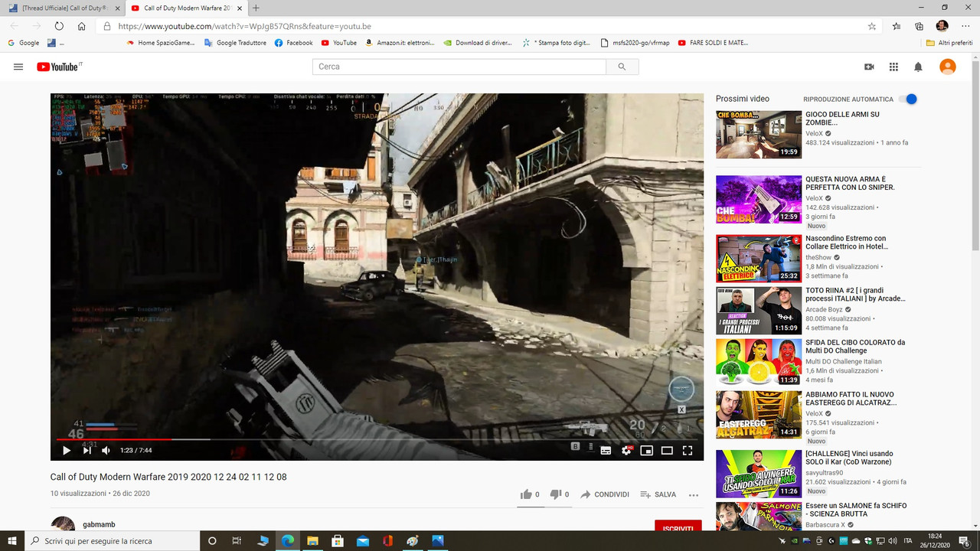Viewport: 980px width, 551px height.
Task: Open the Amazon.it bookmark
Action: tap(400, 43)
